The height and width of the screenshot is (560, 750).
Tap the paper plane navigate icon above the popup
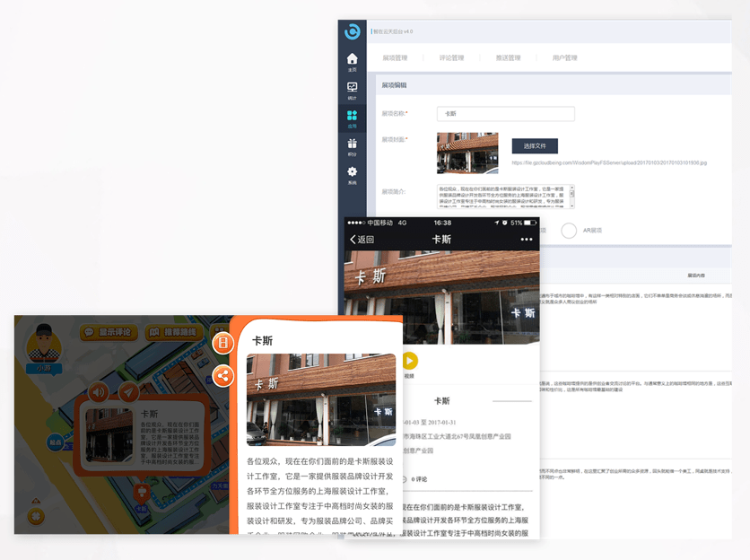127,392
